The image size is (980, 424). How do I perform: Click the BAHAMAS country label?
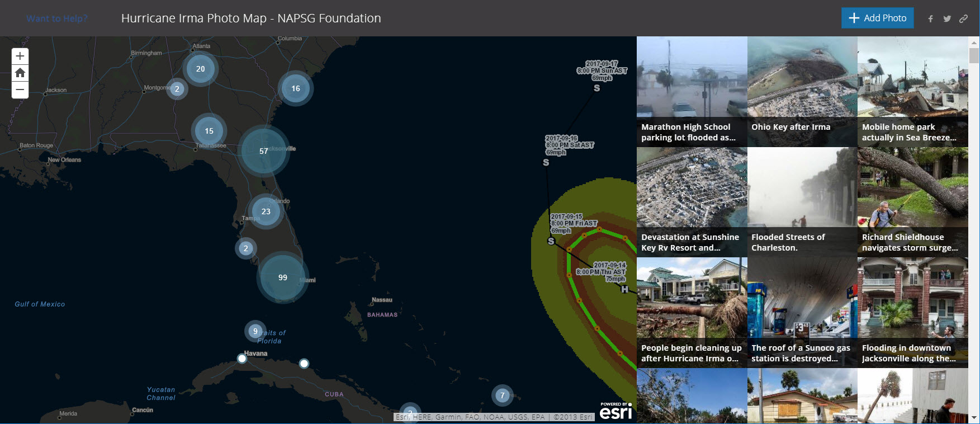point(382,315)
